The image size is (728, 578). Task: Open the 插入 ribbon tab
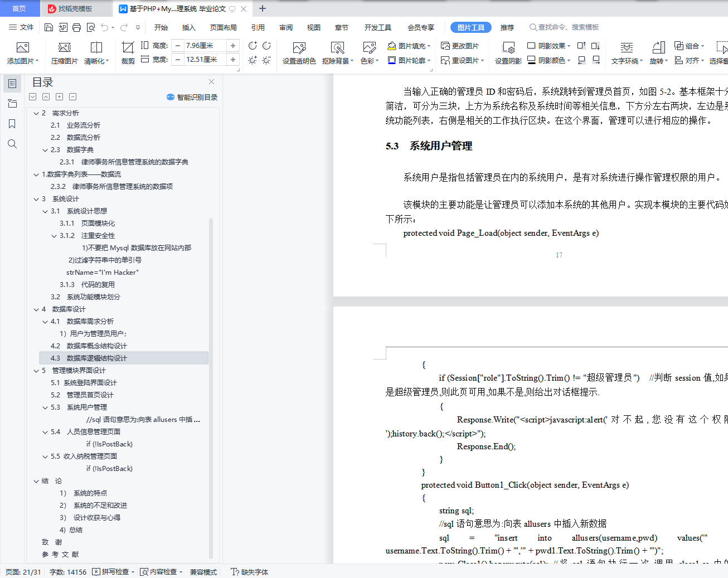(x=189, y=27)
